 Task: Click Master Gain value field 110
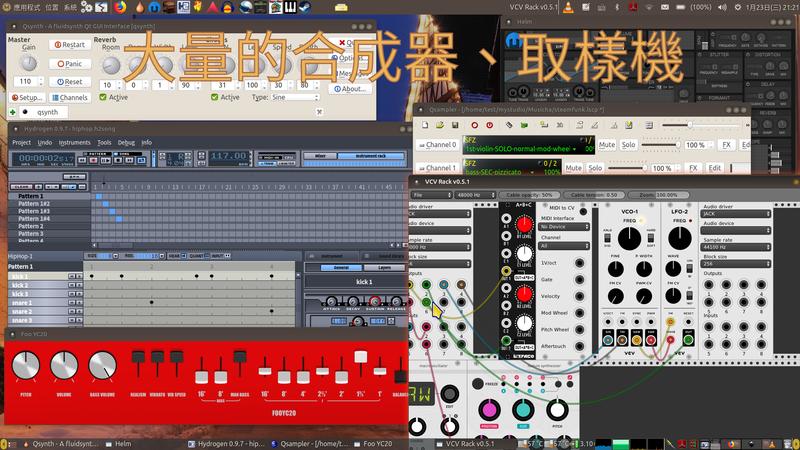26,82
